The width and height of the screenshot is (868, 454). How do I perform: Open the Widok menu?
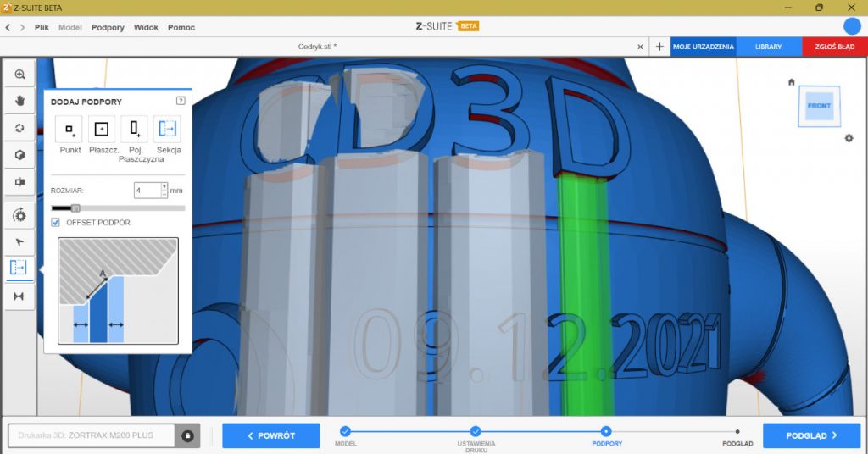[146, 27]
